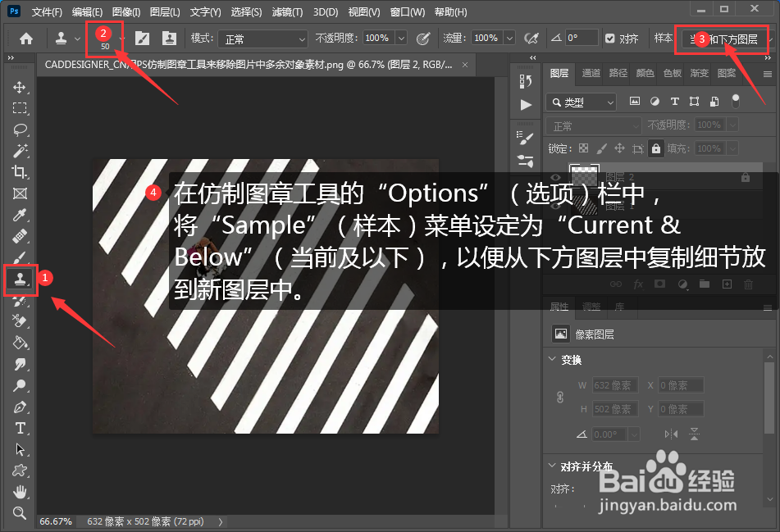Open the History panel icon
780x532 pixels.
coord(526,81)
